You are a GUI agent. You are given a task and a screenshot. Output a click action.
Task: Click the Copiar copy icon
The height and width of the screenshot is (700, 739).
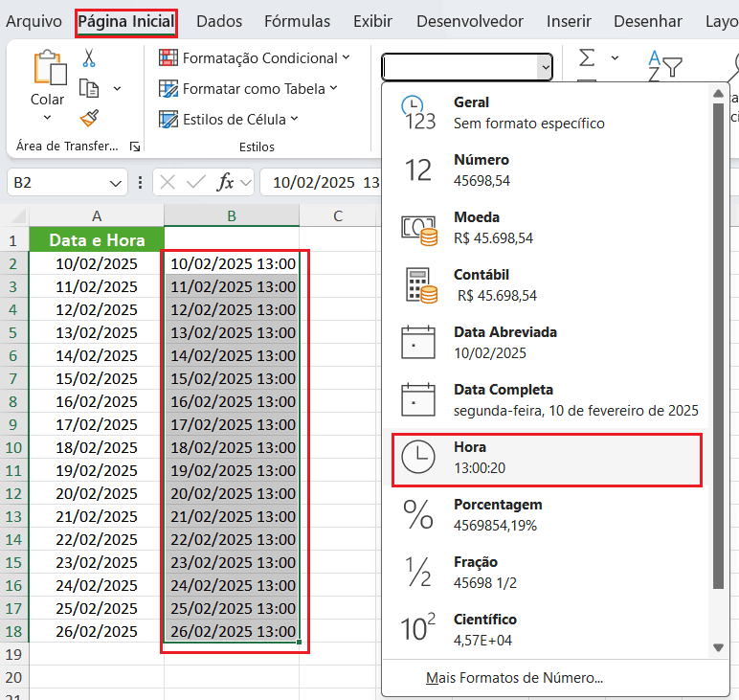[89, 88]
